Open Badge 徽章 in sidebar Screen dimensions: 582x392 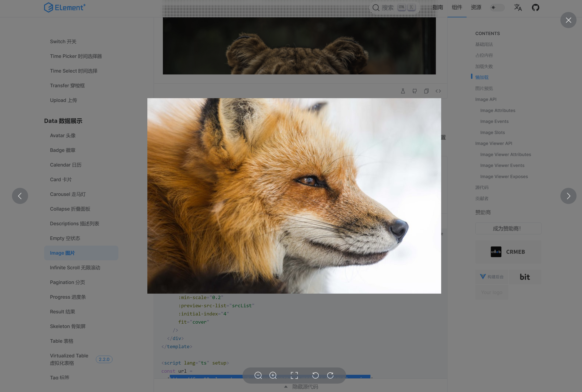click(63, 150)
